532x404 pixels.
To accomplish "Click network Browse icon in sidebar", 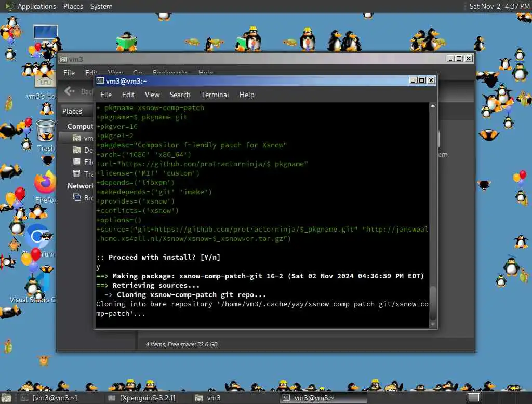I will [77, 197].
